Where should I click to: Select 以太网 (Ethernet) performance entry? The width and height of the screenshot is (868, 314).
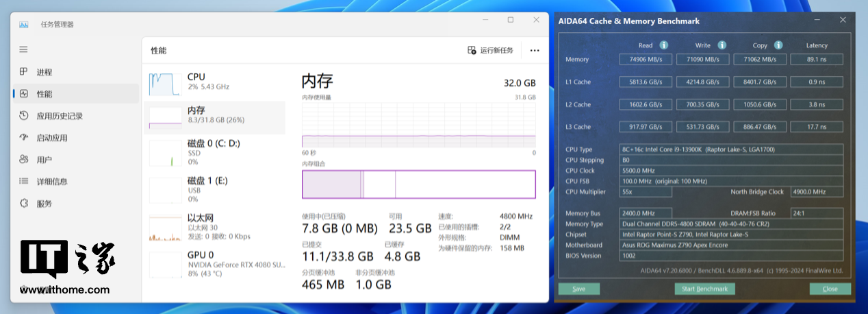(214, 226)
